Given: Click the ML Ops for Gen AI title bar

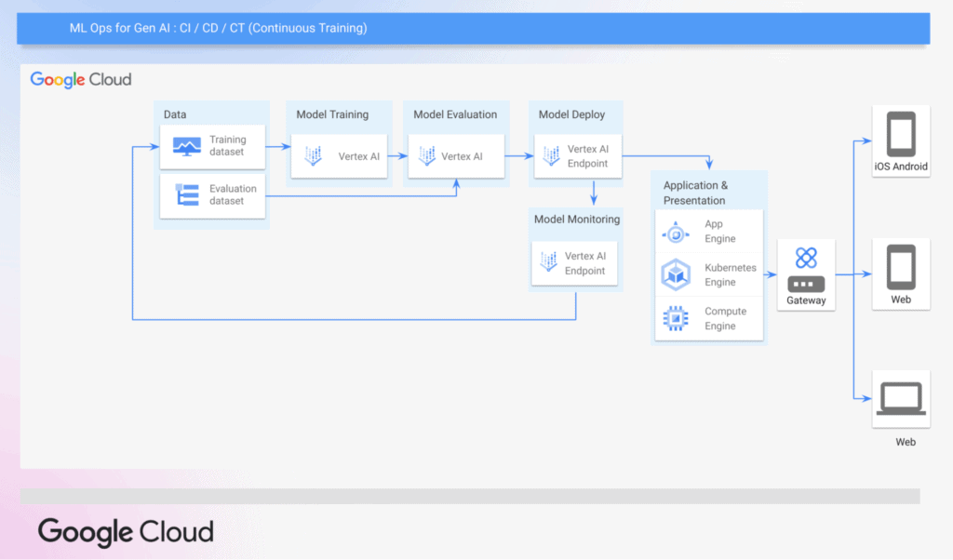Looking at the screenshot, I should pos(474,29).
